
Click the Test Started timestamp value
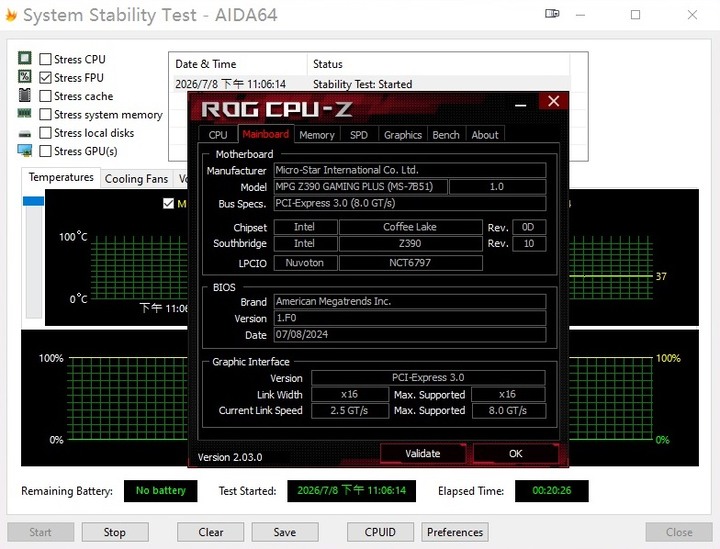(351, 491)
